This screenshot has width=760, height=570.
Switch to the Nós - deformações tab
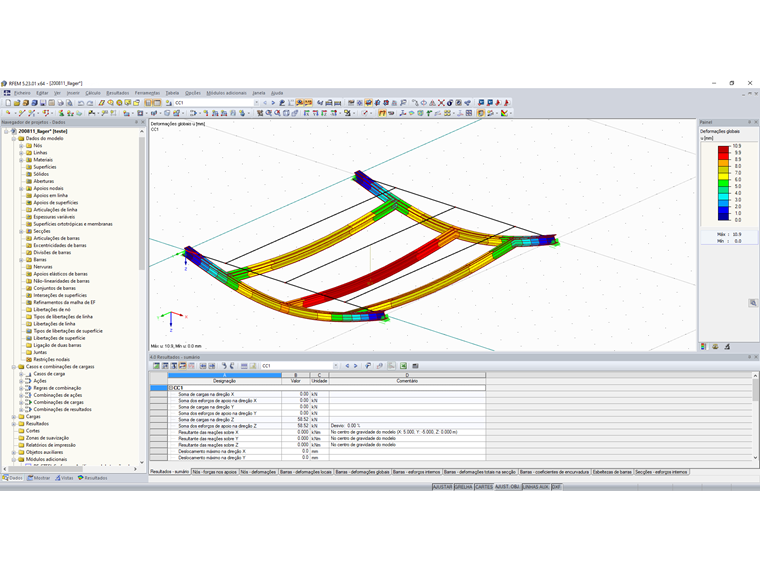click(x=258, y=472)
